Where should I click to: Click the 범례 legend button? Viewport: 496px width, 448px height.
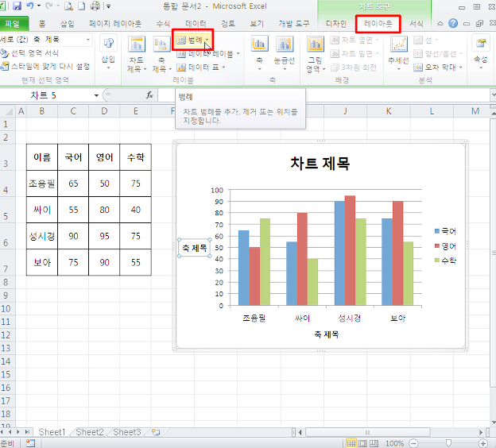(193, 40)
